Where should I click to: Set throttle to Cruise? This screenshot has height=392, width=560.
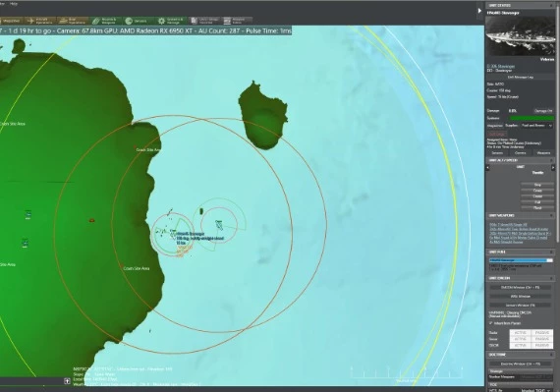537,196
